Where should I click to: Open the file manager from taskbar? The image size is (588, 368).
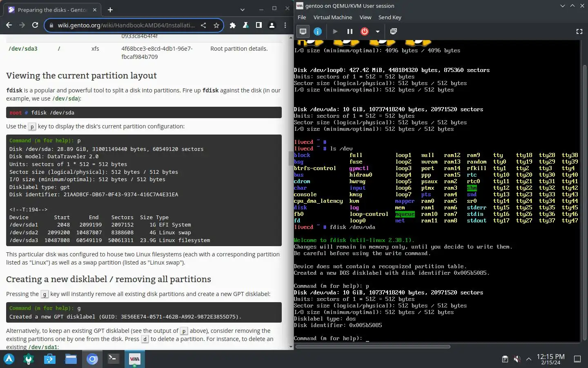pos(71,359)
